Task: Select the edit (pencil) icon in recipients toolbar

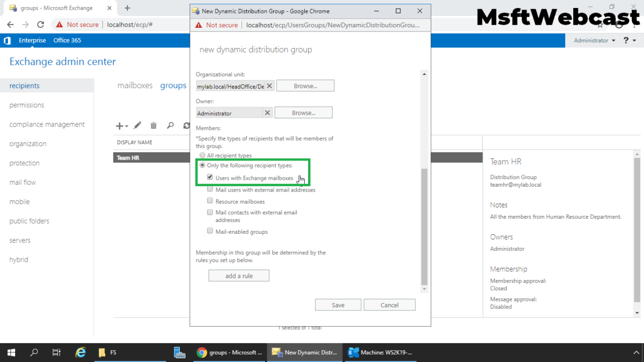Action: click(137, 125)
